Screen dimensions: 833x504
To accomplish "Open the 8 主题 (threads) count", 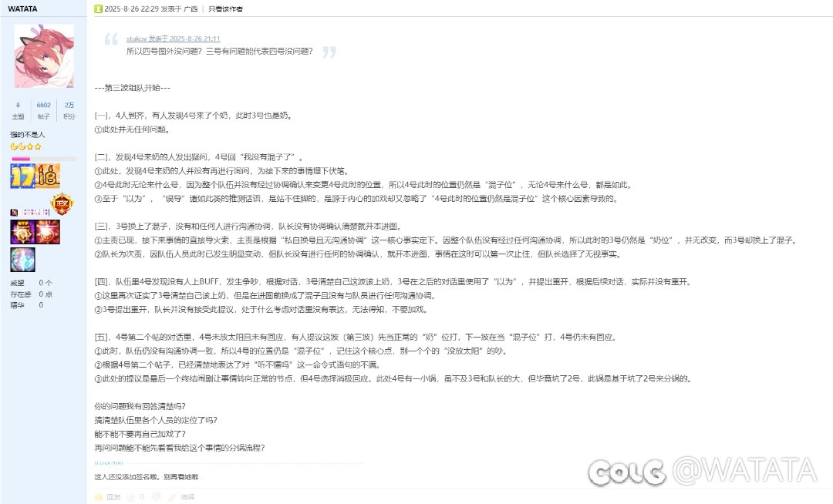I will click(x=18, y=110).
